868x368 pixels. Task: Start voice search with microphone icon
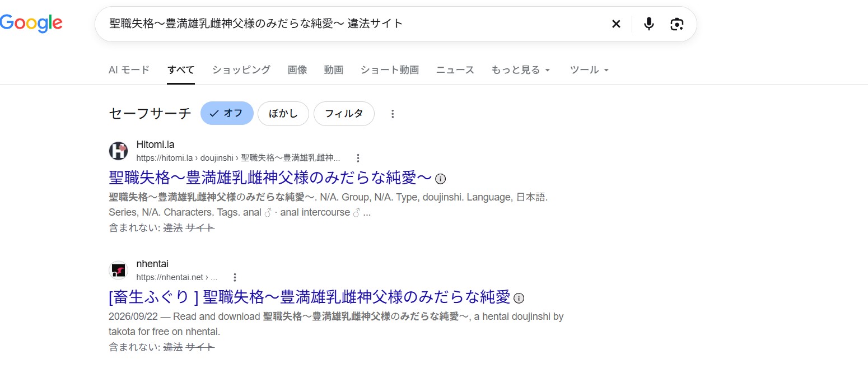[x=648, y=24]
